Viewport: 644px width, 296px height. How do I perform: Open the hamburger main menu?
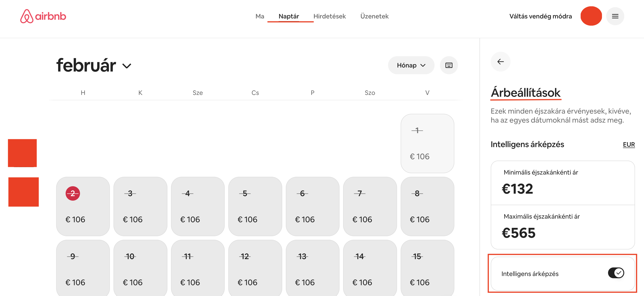click(x=615, y=16)
